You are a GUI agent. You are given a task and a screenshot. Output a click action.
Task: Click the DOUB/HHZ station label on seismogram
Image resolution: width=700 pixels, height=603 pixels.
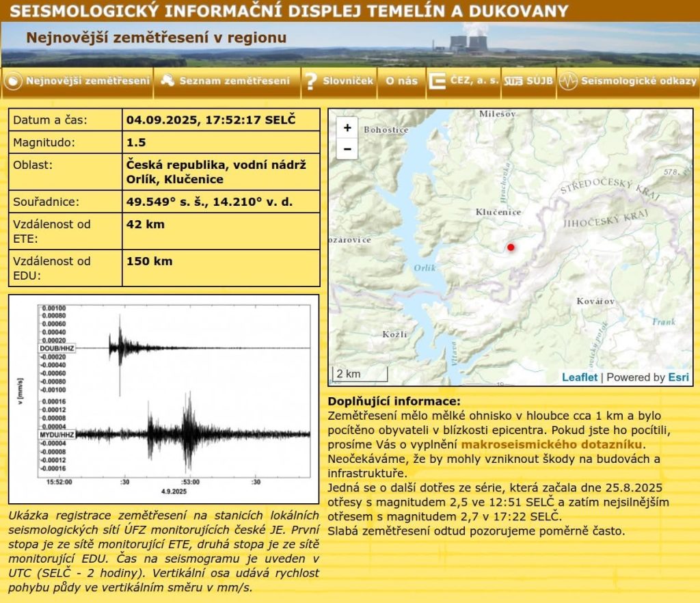click(x=57, y=348)
